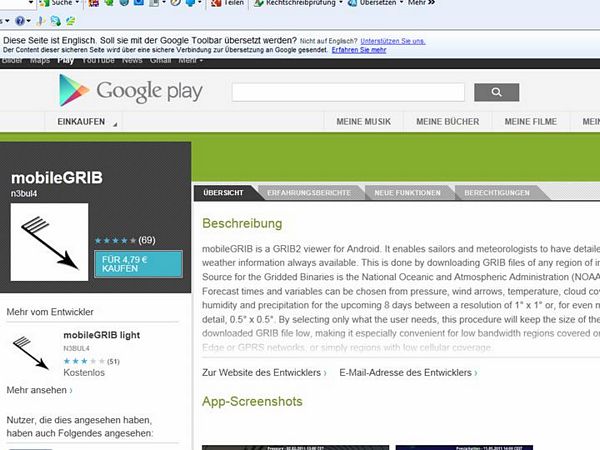Viewport: 600px width, 450px height.
Task: Expand the toolbar Mehr overflow chevron
Action: pyautogui.click(x=431, y=4)
